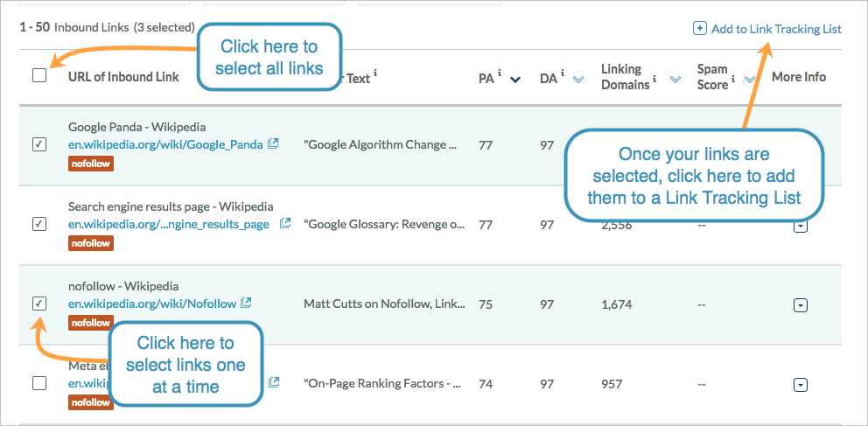This screenshot has width=868, height=426.
Task: Click info icon beside Spam Score header
Action: [x=732, y=79]
